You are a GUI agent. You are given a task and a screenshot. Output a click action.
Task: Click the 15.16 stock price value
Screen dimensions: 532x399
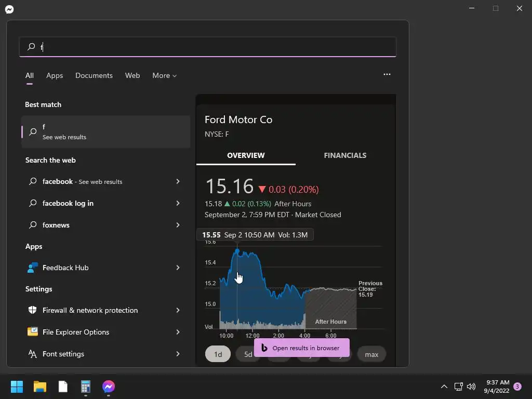coord(229,187)
